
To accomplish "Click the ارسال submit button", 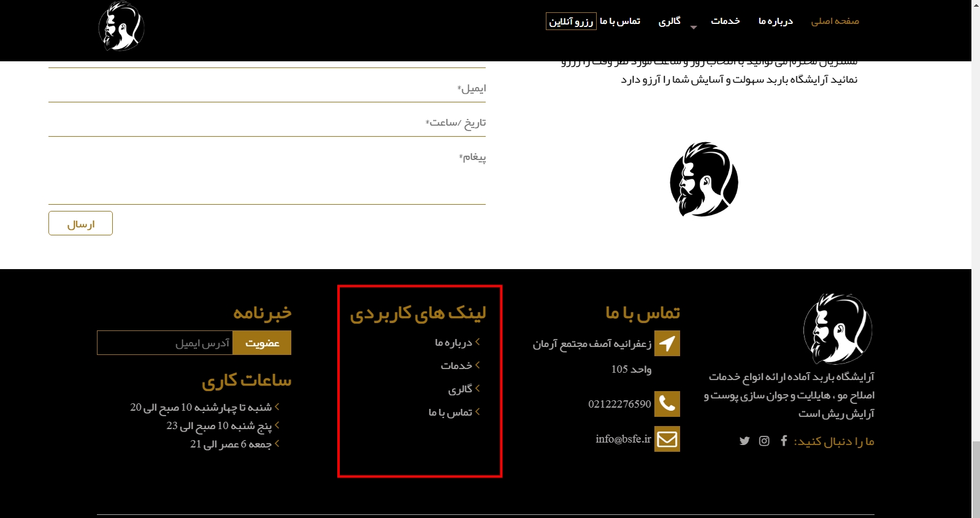I will point(80,223).
